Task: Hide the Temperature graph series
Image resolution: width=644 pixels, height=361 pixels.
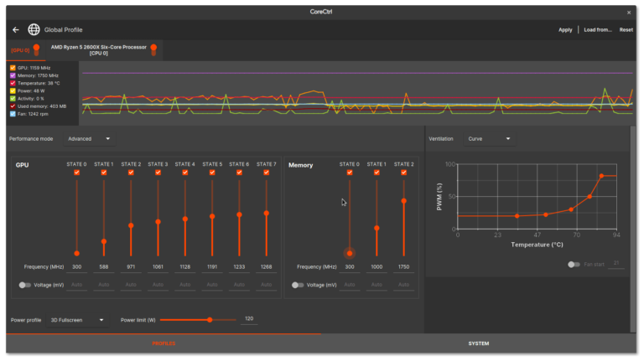Action: [x=13, y=83]
